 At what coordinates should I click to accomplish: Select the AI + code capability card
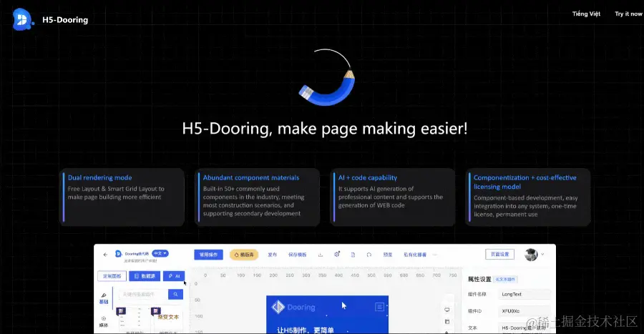pos(392,197)
